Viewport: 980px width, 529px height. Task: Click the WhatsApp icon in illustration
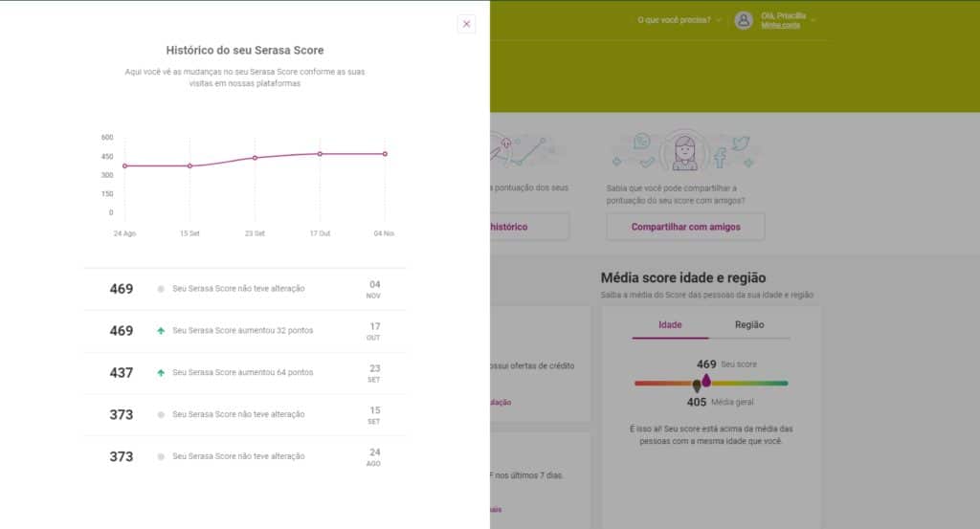point(642,142)
